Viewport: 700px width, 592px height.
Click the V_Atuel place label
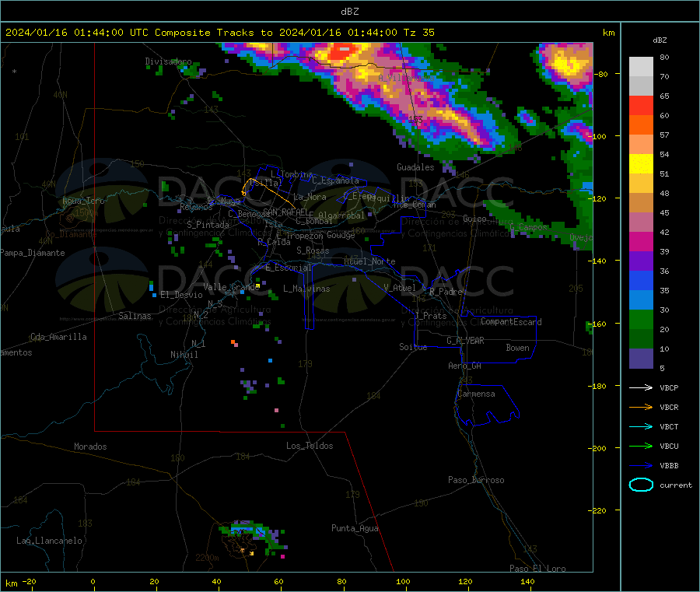pos(400,288)
